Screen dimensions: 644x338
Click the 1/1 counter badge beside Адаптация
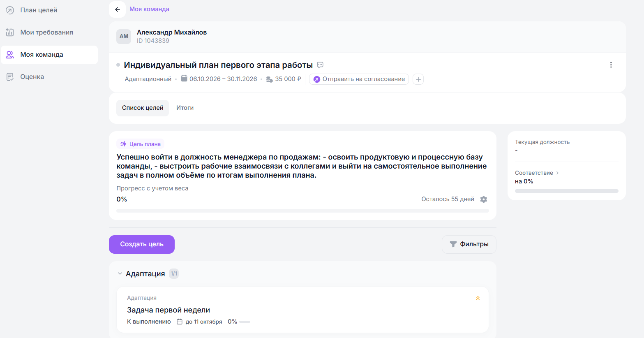tap(174, 274)
